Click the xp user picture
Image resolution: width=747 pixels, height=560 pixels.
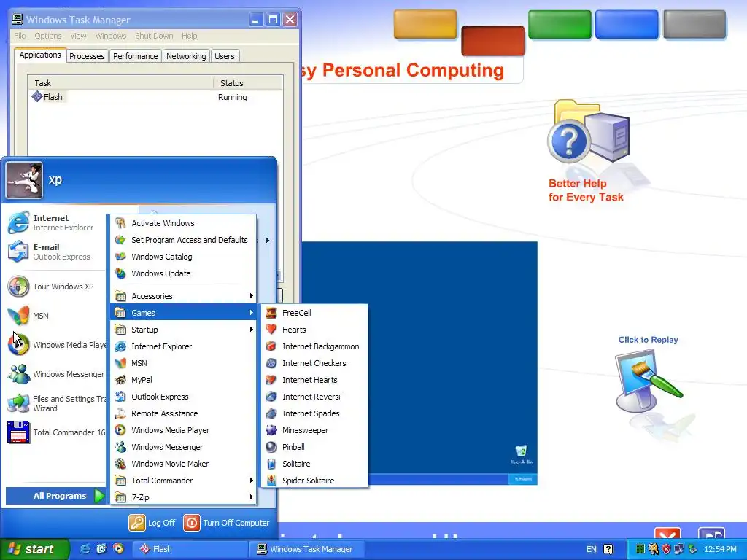coord(24,180)
